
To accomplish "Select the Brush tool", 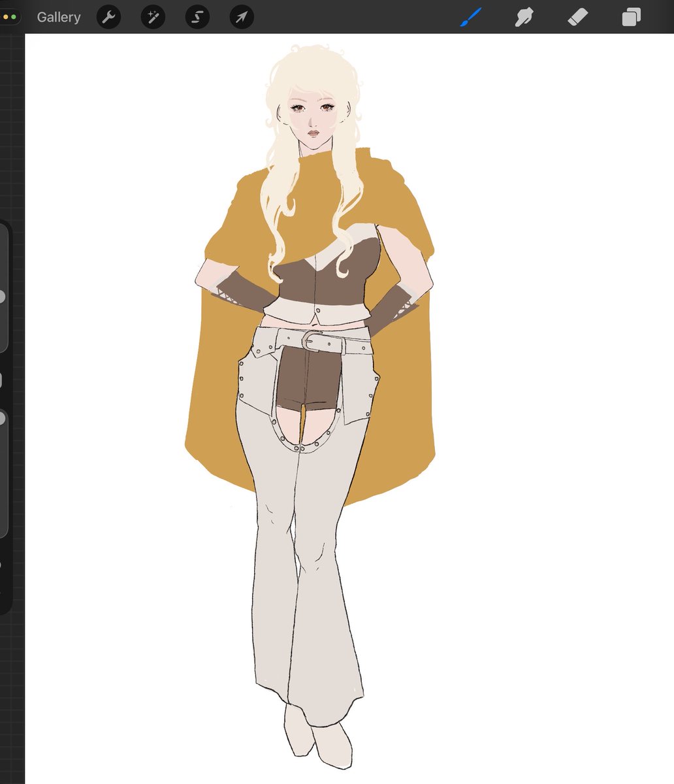I will [x=470, y=17].
